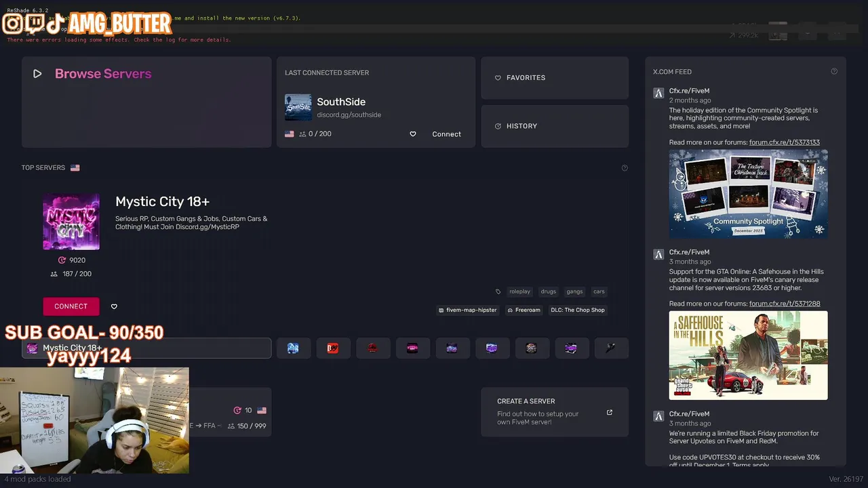Click the Cfx.re/FiveM avatar on 2 months ago post
868x488 pixels.
(x=658, y=94)
